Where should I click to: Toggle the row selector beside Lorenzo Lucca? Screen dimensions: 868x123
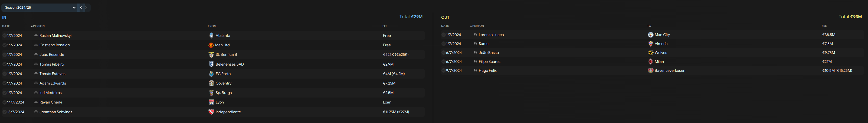(x=443, y=35)
